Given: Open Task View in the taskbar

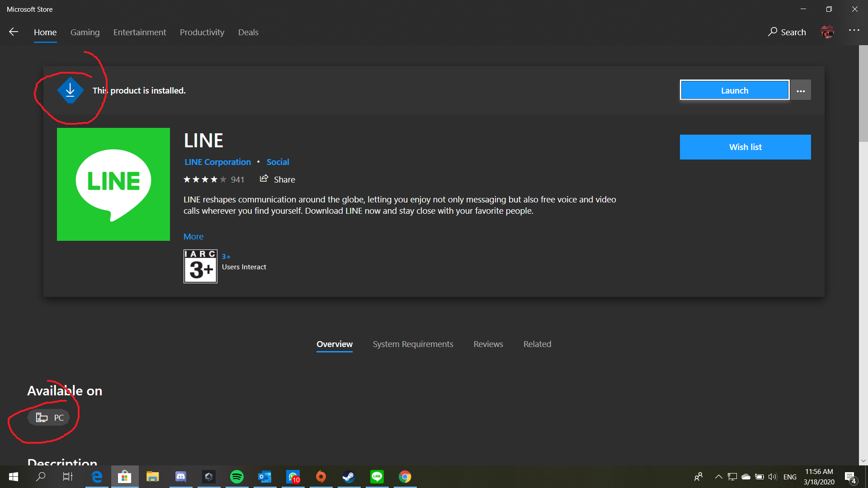Looking at the screenshot, I should click(68, 477).
